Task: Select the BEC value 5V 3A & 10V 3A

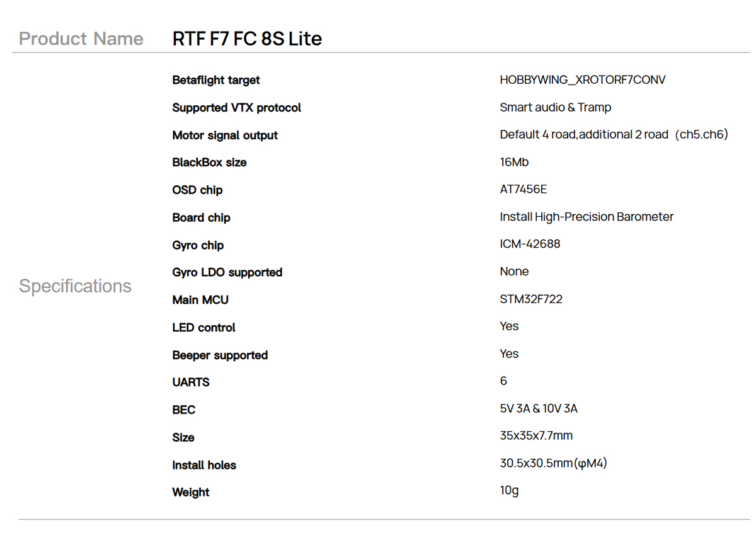Action: [538, 409]
